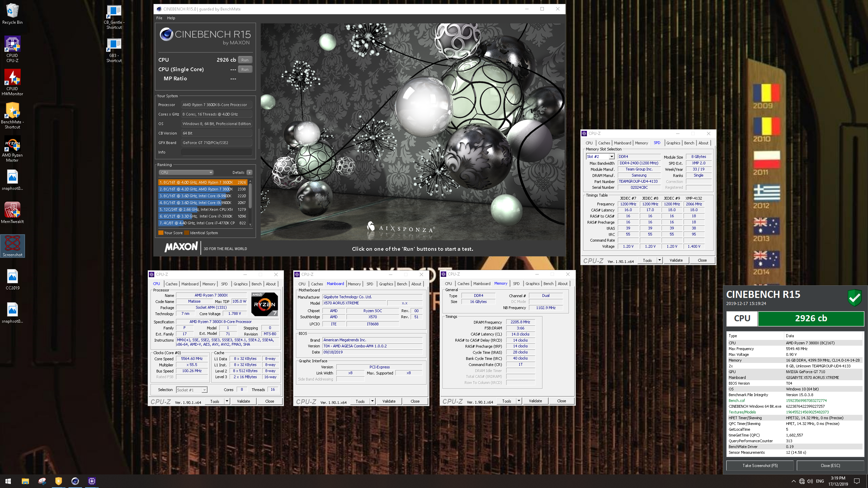Click the green 2926 cb score bar
Image resolution: width=868 pixels, height=488 pixels.
click(x=811, y=319)
